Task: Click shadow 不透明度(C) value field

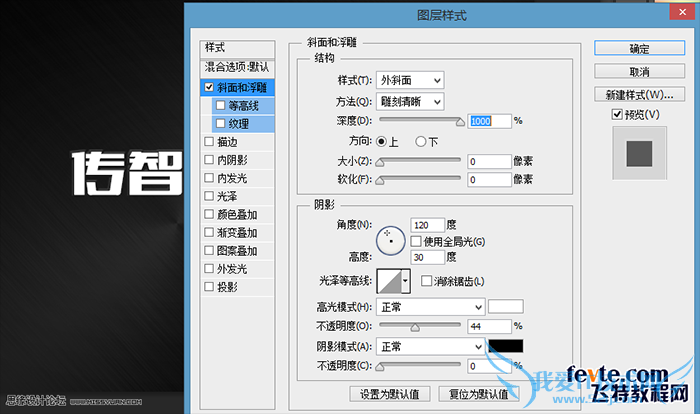Action: (489, 366)
